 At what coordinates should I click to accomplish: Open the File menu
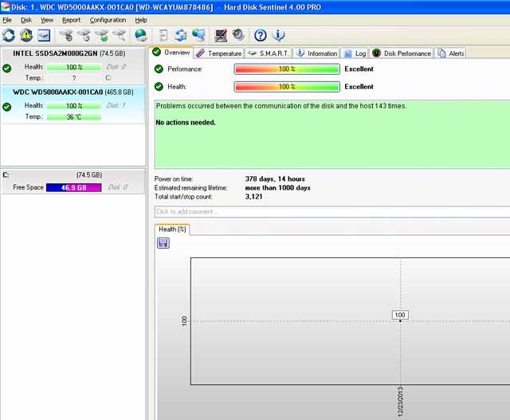(7, 20)
